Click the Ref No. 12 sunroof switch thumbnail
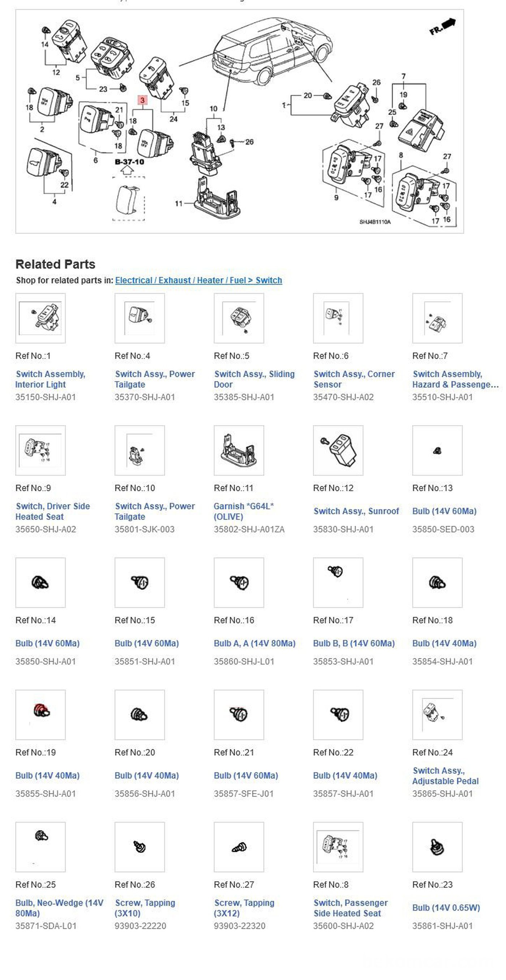Viewport: 506px width, 980px height. click(x=338, y=450)
